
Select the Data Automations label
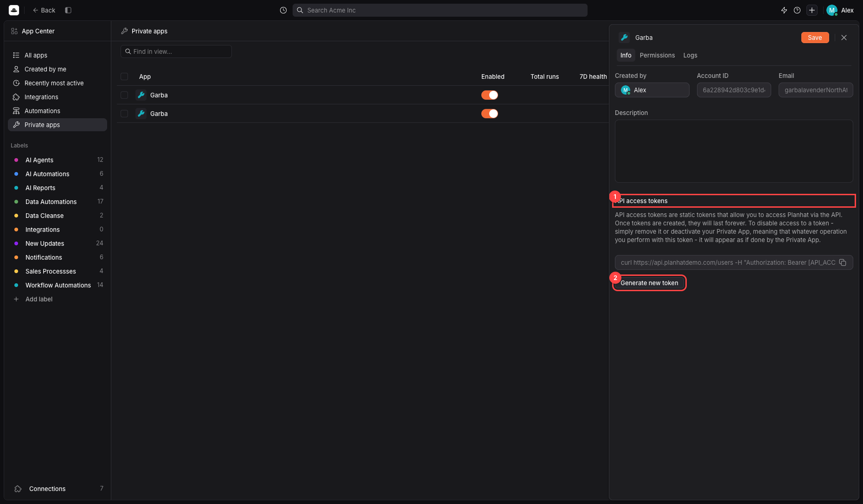point(58,202)
